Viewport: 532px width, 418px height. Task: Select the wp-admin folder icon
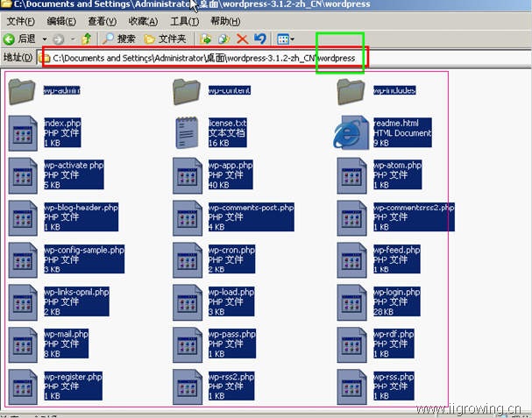[x=22, y=91]
